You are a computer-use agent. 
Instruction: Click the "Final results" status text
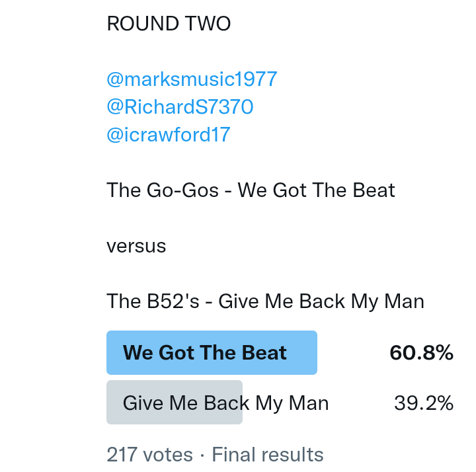268,455
